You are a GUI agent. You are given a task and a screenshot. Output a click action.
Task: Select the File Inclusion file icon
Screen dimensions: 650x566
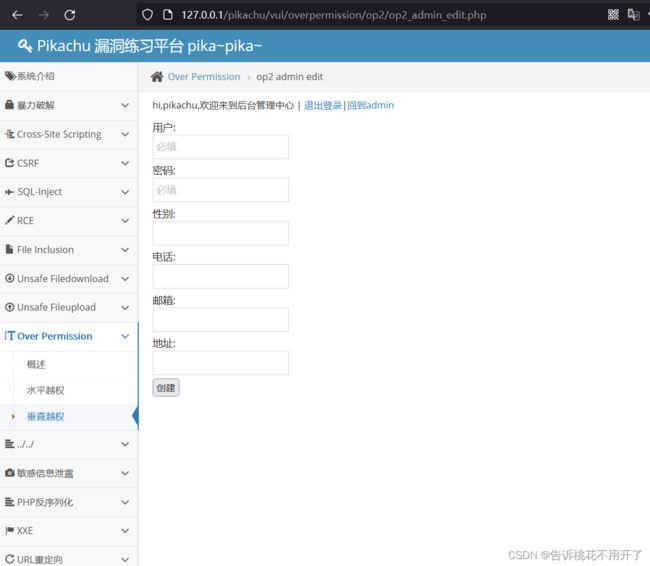tap(9, 249)
